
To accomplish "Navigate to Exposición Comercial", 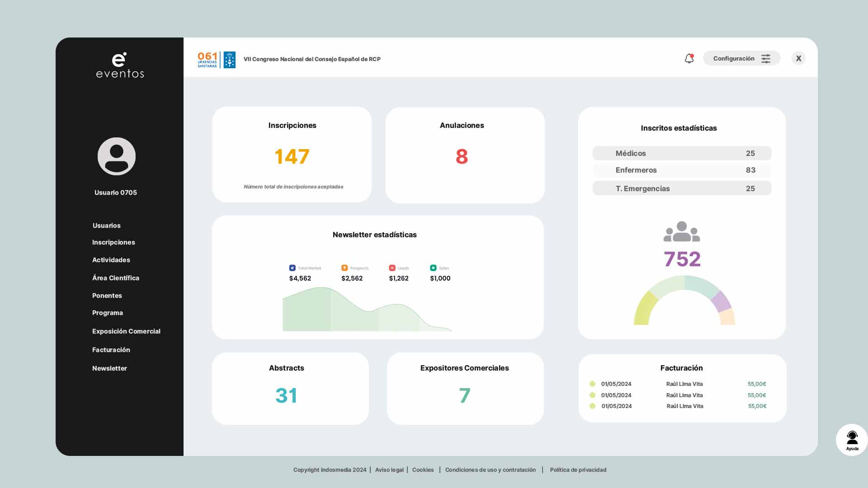I will 126,331.
